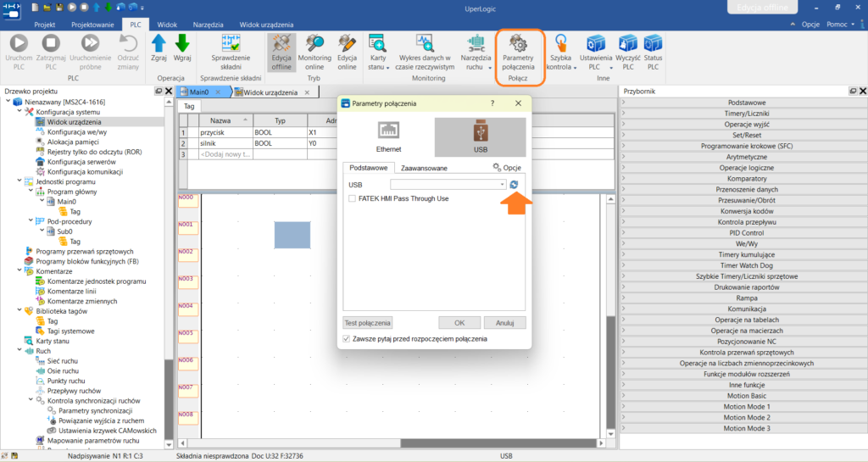The height and width of the screenshot is (462, 868).
Task: Open Motion Basic toolbox category
Action: (x=743, y=396)
